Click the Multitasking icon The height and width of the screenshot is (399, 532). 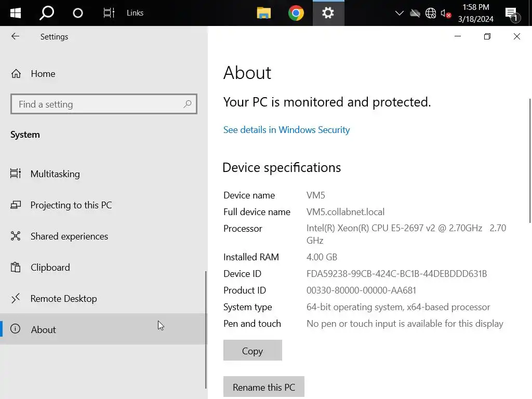[x=16, y=174]
